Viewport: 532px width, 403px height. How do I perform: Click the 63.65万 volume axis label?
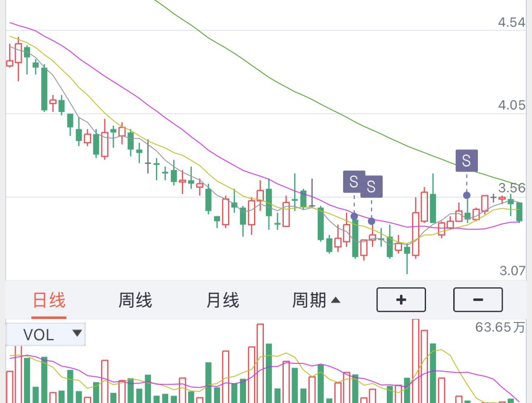point(500,327)
